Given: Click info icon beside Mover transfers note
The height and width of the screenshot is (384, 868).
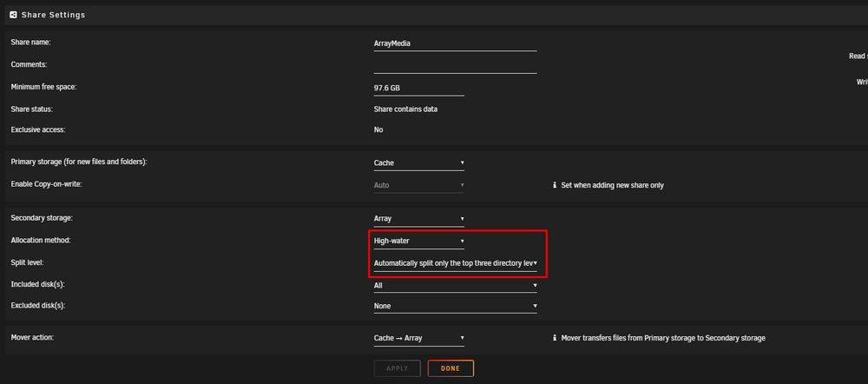Looking at the screenshot, I should [x=555, y=338].
